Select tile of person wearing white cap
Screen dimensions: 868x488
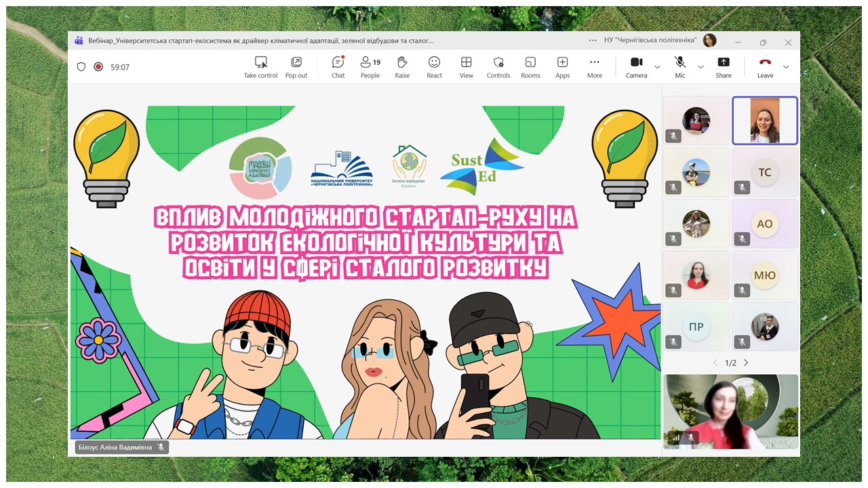(696, 172)
